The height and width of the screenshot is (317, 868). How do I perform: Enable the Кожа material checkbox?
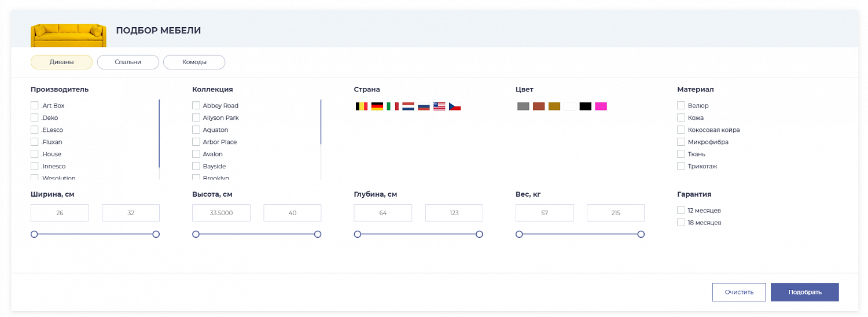click(681, 117)
